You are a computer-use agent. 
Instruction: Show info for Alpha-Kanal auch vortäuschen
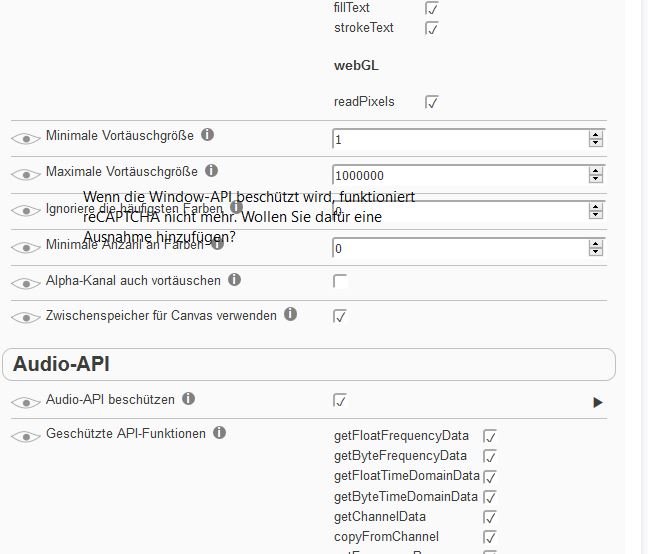pos(234,280)
